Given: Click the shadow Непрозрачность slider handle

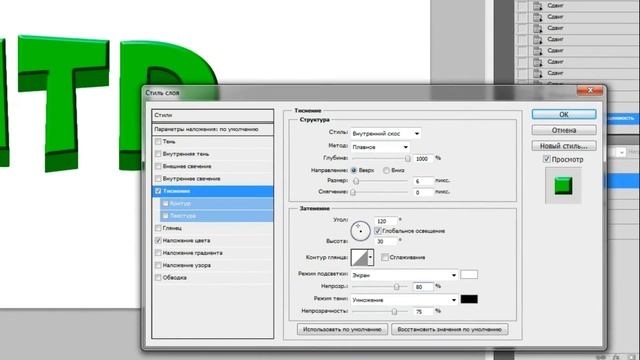Looking at the screenshot, I should click(394, 311).
